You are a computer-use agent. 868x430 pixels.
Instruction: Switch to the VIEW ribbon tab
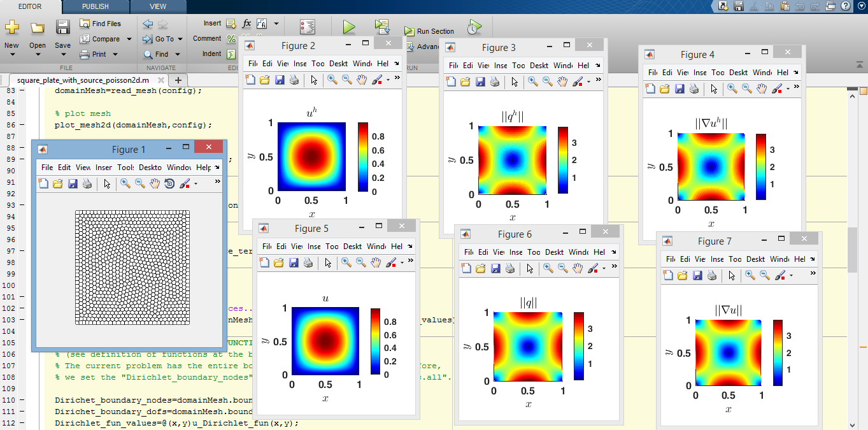pyautogui.click(x=158, y=6)
